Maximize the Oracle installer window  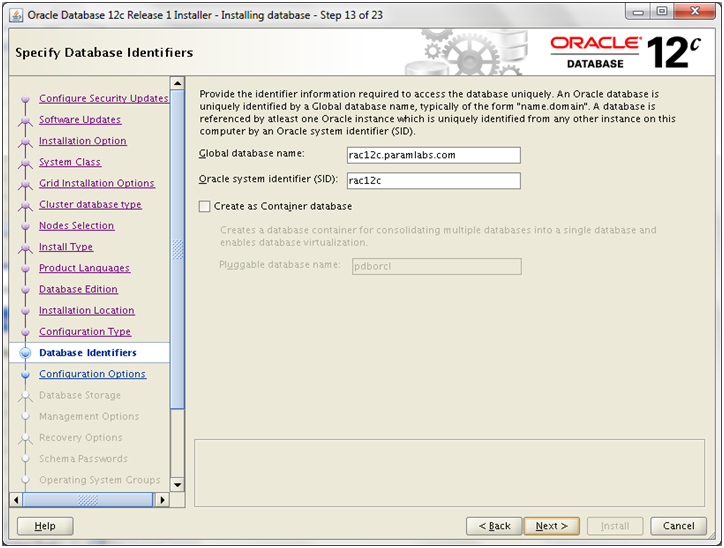coord(662,12)
